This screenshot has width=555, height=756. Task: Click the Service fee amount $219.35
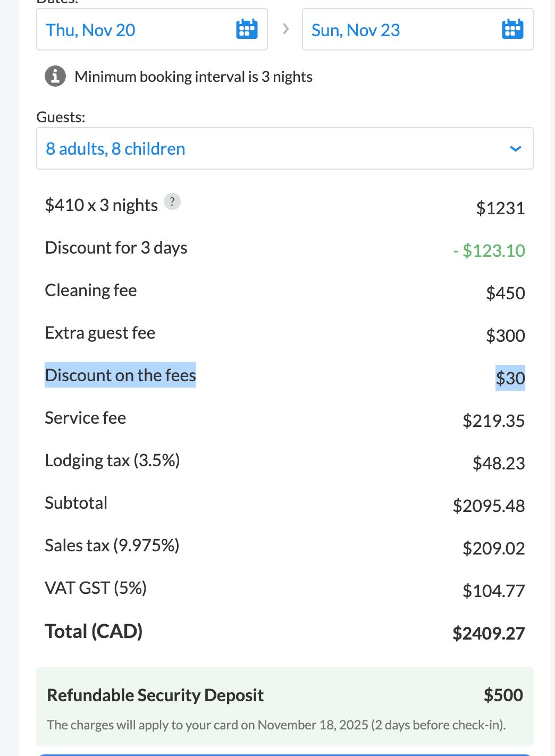point(494,421)
